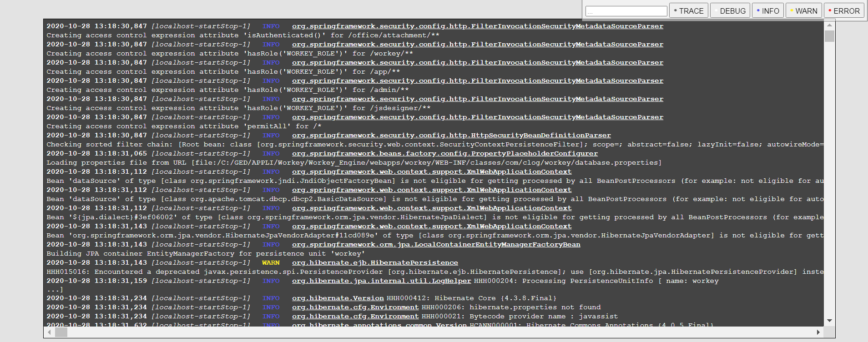The width and height of the screenshot is (868, 342).
Task: Toggle the ERROR log level filter
Action: coord(844,11)
